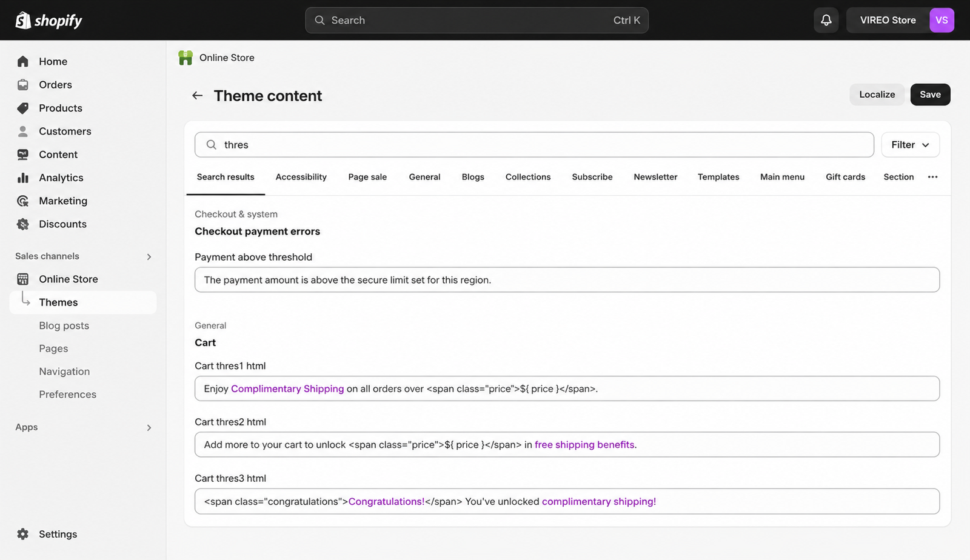
Task: Open Navigation in the sidebar
Action: click(x=64, y=372)
